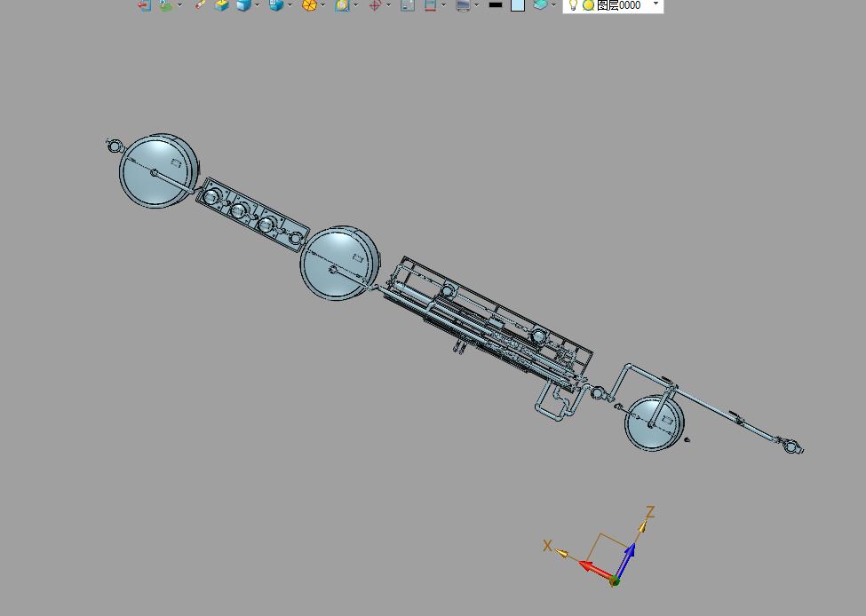Select the pencil eraser tool icon
Screen dimensions: 866x616
click(200, 5)
